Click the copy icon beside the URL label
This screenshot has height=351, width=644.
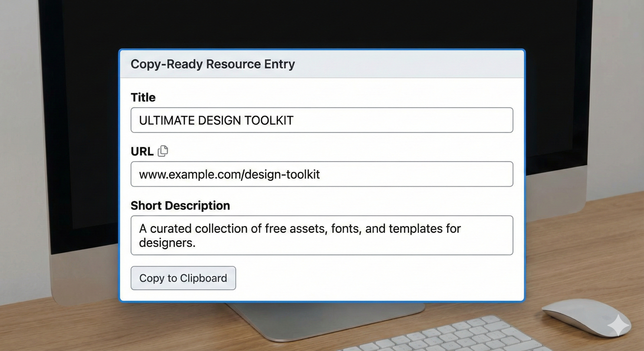coord(163,151)
